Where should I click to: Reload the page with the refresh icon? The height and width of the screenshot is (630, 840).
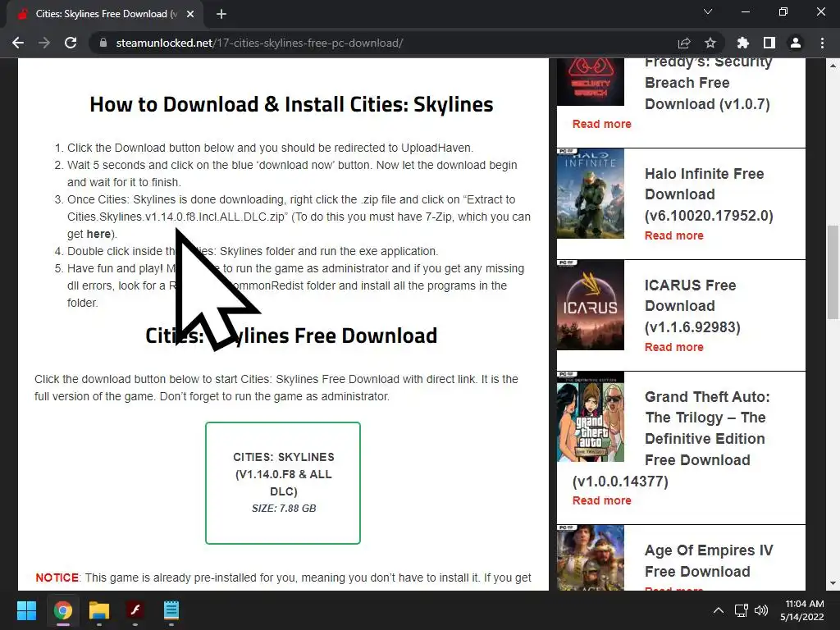[71, 43]
